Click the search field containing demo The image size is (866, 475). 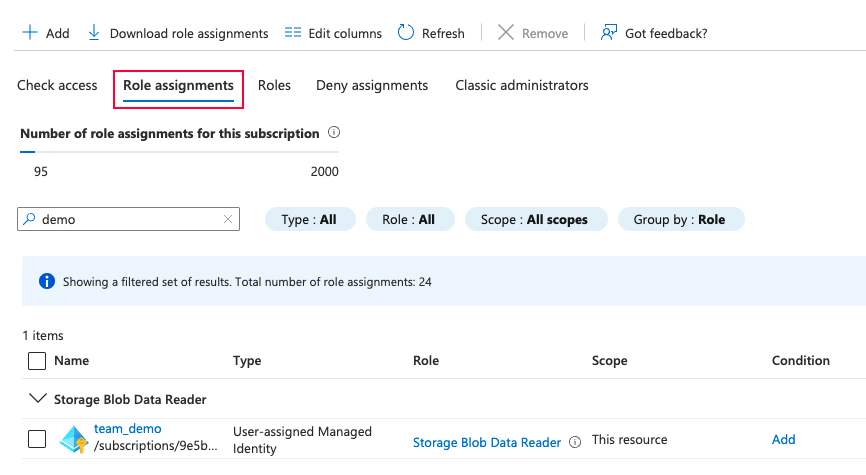125,220
